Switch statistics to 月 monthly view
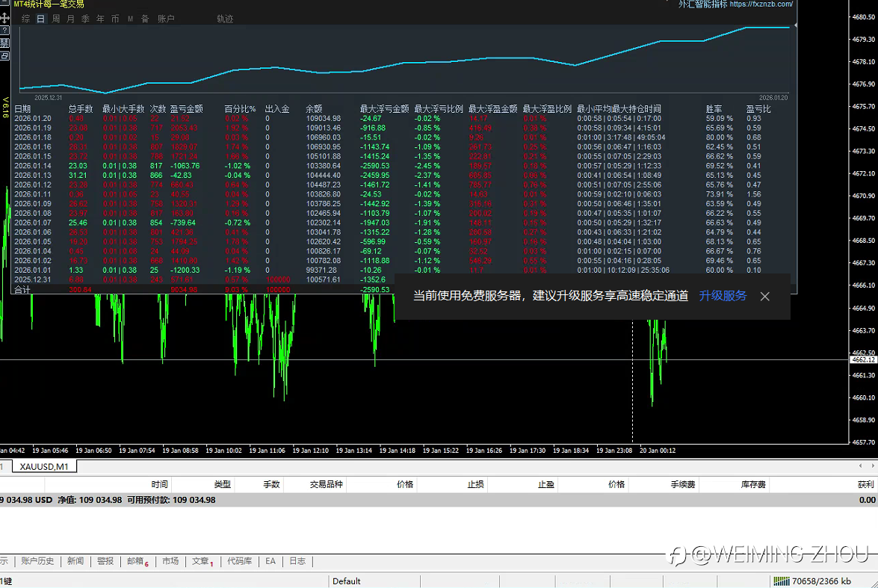The image size is (878, 588). coord(71,19)
